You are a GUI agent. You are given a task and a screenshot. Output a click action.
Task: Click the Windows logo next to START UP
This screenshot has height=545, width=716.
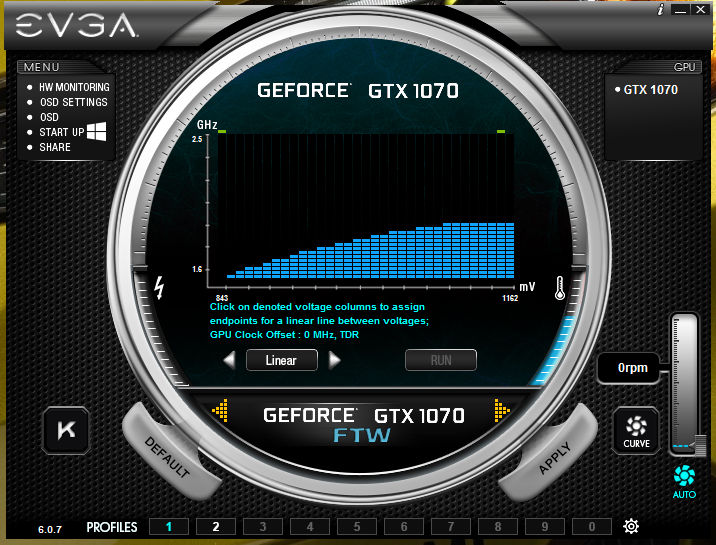click(x=96, y=131)
